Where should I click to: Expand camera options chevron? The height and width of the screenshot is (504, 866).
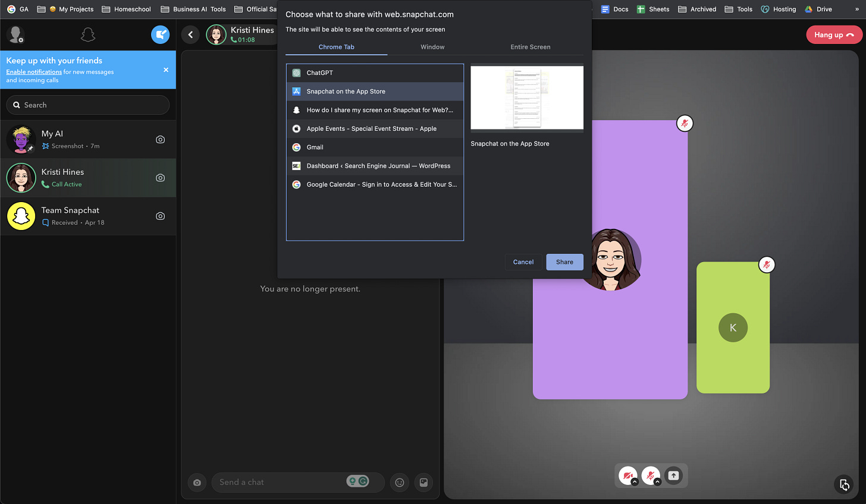[635, 481]
